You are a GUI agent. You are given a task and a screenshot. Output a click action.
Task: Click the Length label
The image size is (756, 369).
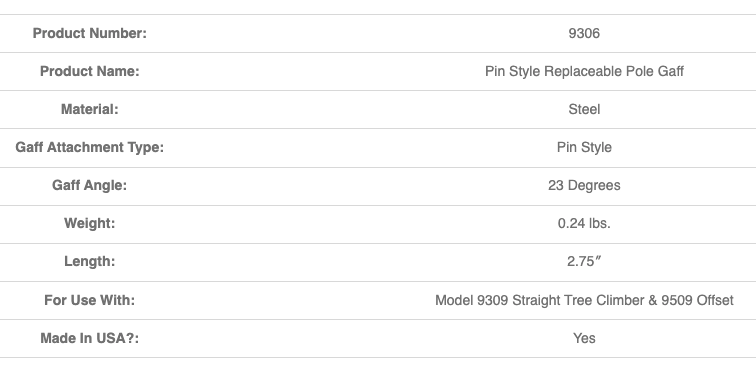pos(90,261)
